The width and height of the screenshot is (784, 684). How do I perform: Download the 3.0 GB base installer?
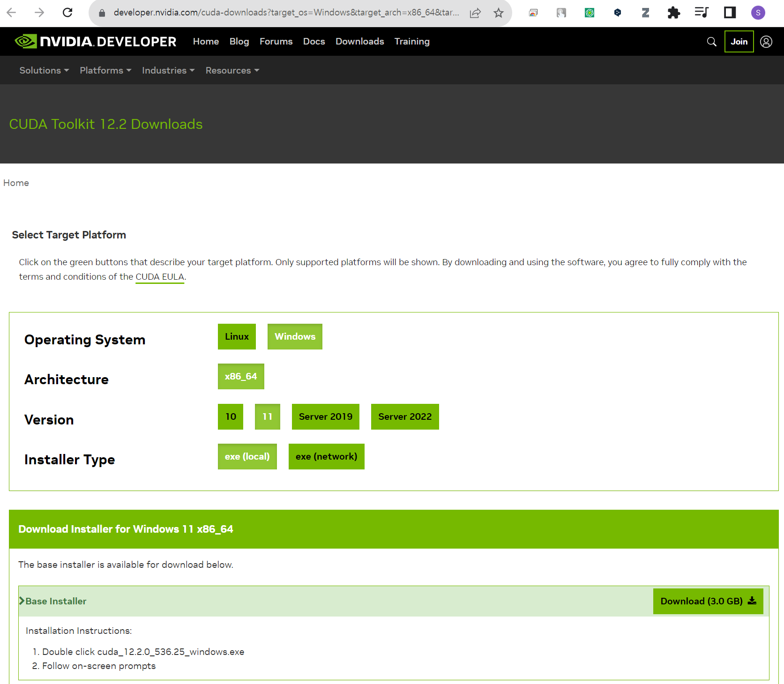pos(708,601)
